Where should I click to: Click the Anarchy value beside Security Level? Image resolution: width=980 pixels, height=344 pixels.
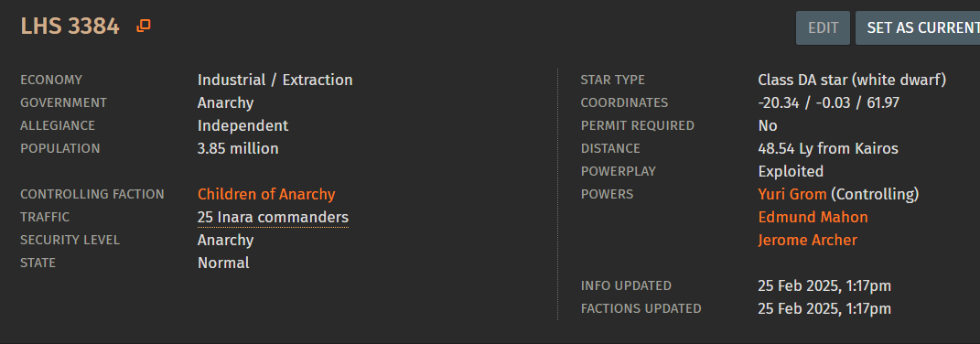point(226,241)
